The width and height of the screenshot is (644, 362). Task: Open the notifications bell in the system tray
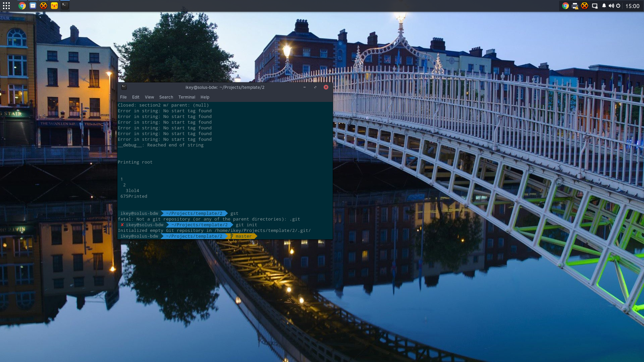pos(604,6)
